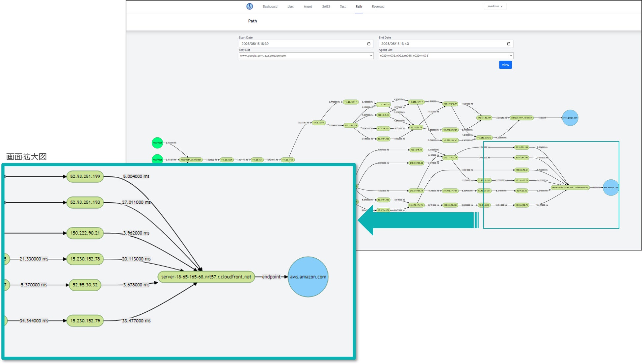Viewport: 642px width, 364px height.
Task: Open the End Date calendar picker icon
Action: 509,44
